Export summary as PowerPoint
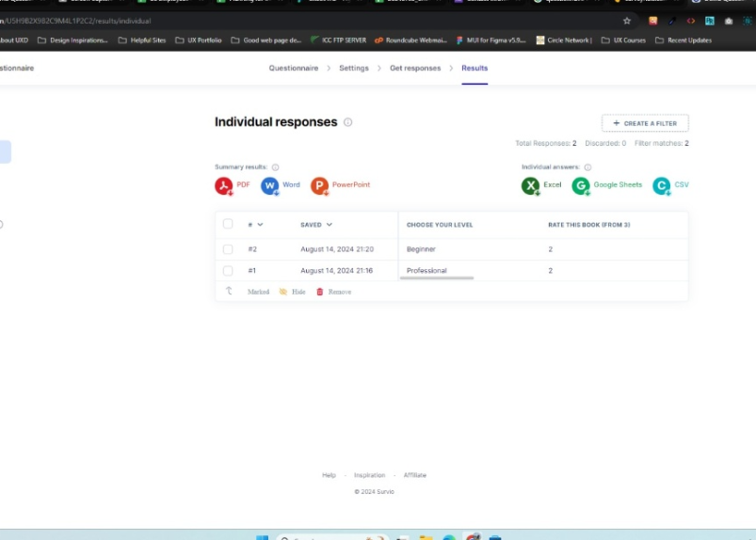The image size is (756, 540). tap(341, 185)
